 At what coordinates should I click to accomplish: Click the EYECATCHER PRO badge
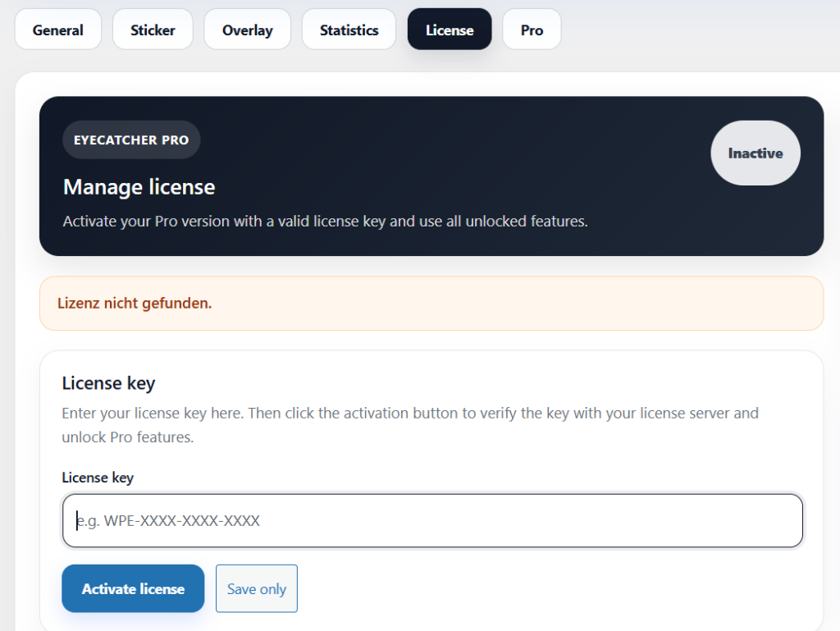coord(131,140)
